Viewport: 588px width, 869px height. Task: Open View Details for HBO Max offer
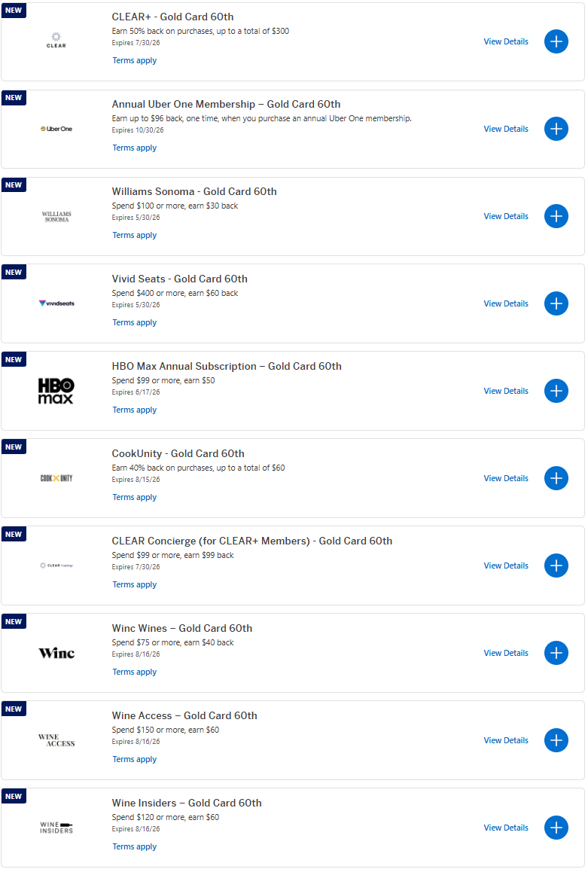coord(506,391)
